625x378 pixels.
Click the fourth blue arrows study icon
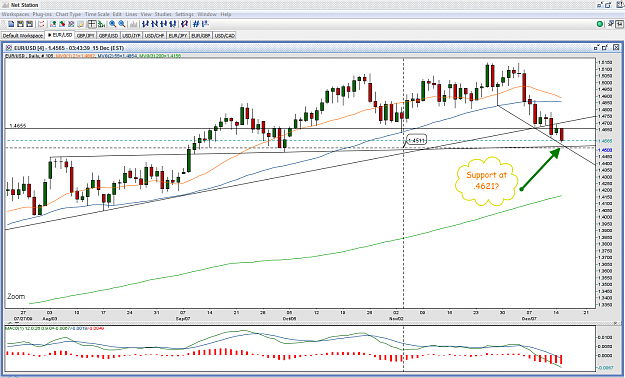173,24
